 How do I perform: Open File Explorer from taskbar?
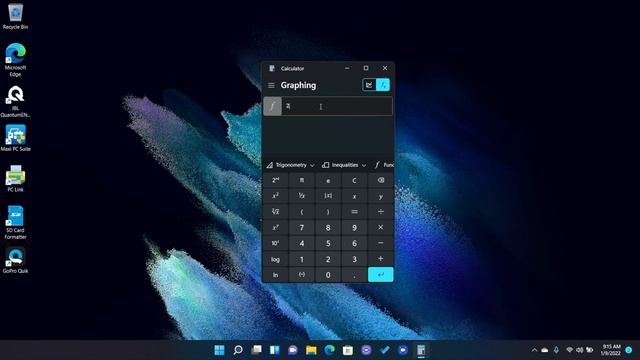(x=311, y=350)
